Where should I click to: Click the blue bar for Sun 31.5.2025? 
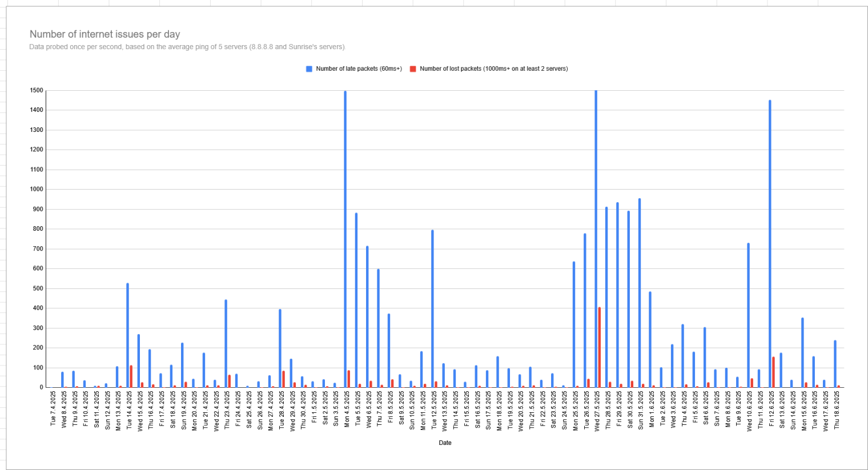point(640,293)
